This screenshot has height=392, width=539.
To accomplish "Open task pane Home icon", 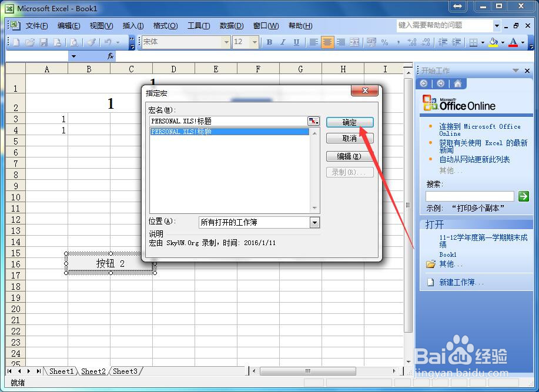I will pos(457,83).
